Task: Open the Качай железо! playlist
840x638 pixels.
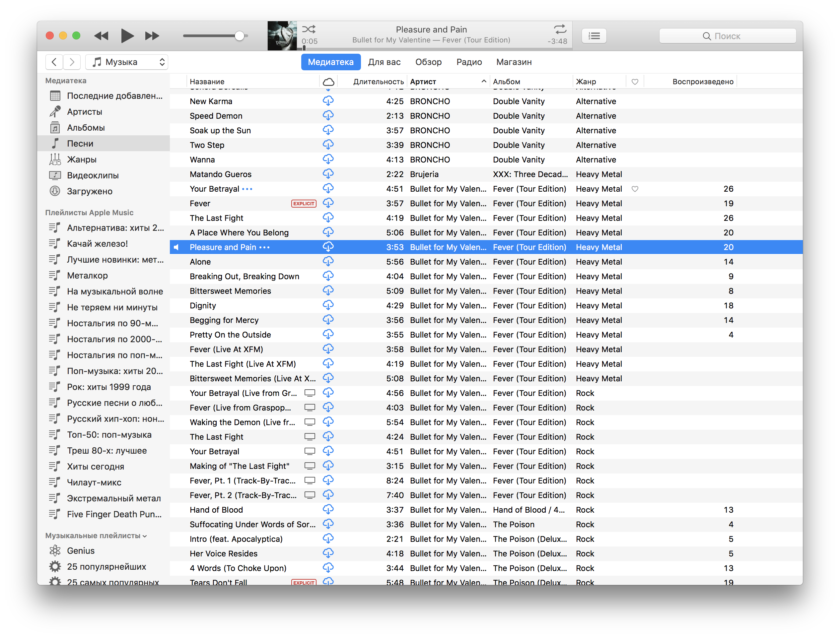Action: pyautogui.click(x=103, y=243)
